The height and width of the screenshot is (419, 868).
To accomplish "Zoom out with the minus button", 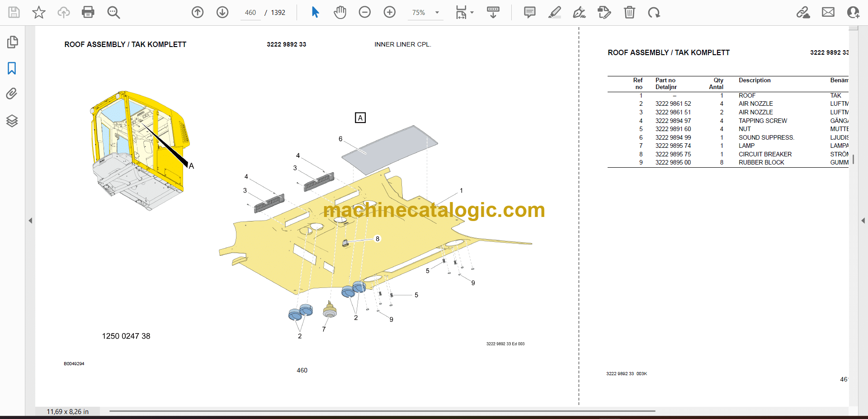I will pyautogui.click(x=365, y=12).
